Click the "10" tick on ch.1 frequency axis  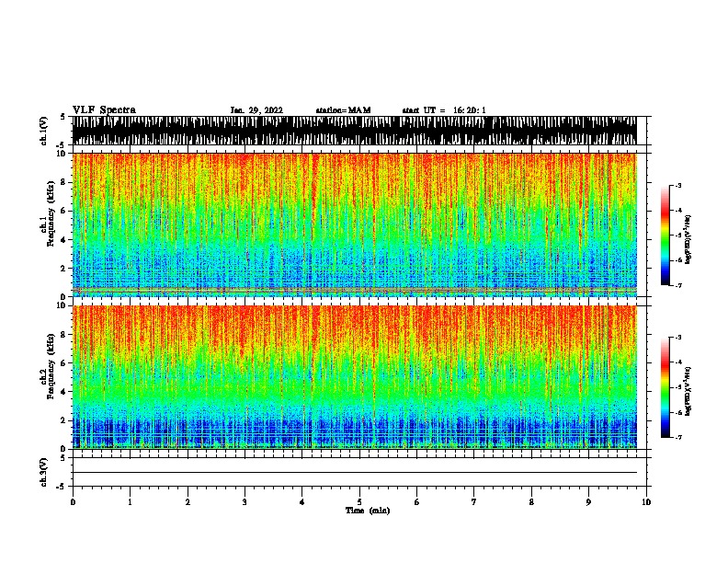(x=63, y=154)
